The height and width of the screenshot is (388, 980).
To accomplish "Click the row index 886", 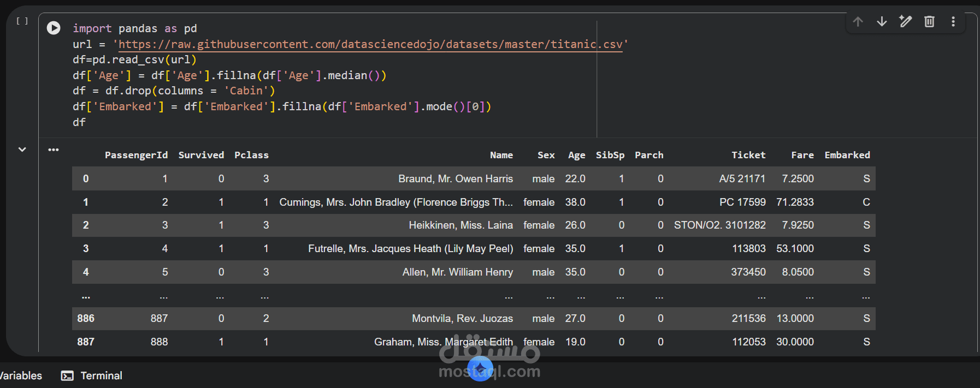I will coord(86,318).
